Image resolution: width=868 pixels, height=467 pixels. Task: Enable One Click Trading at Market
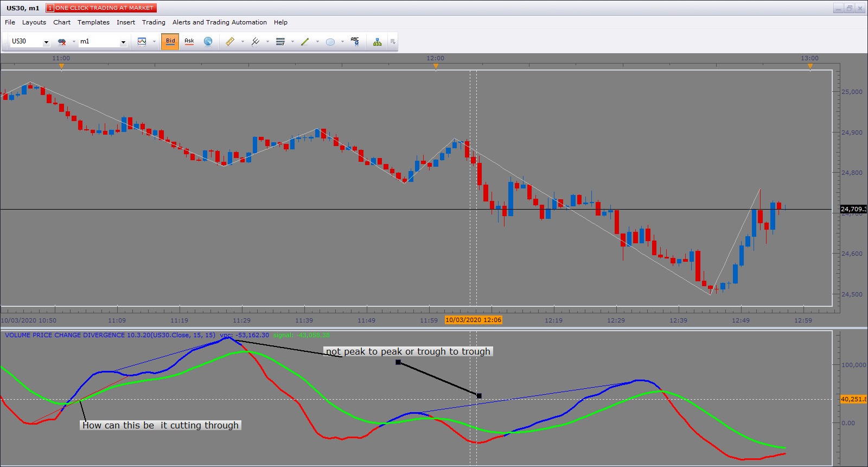[x=101, y=8]
